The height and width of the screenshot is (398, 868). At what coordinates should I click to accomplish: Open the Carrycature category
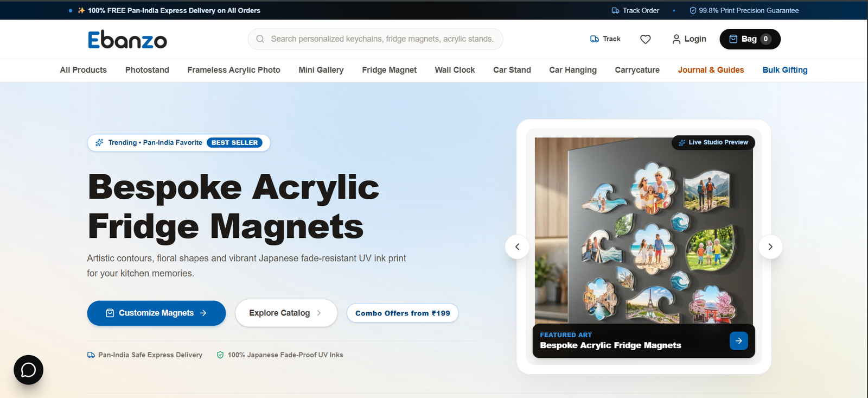(x=637, y=70)
